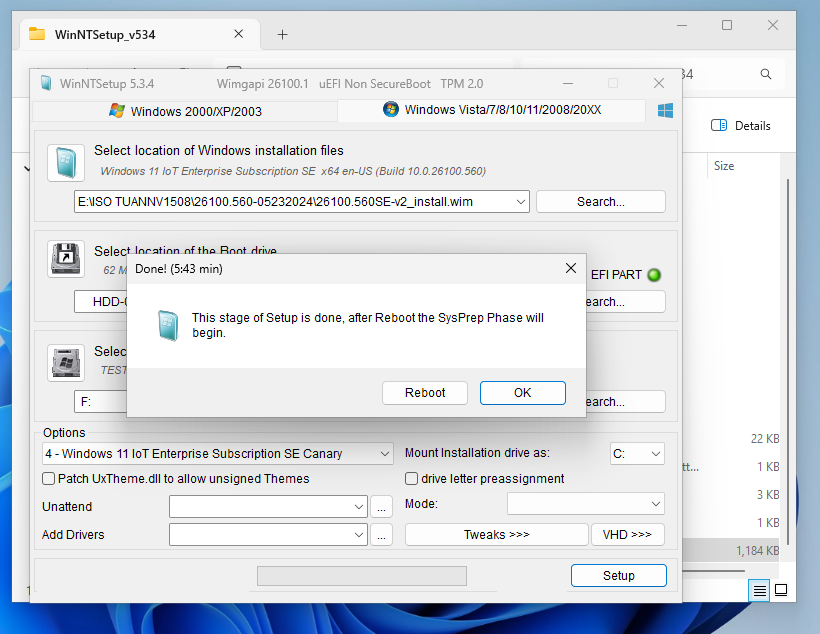The image size is (820, 634).
Task: Select the 1,184 KB file row
Action: [x=731, y=550]
